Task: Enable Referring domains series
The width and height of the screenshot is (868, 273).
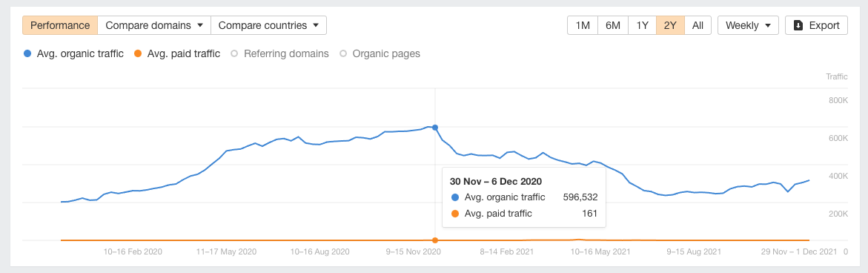Action: [279, 53]
